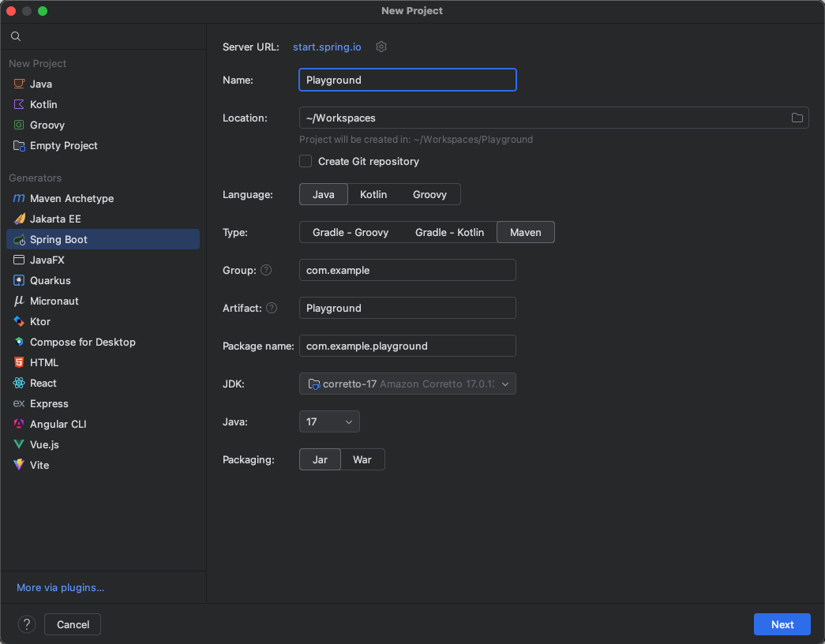The image size is (825, 644).
Task: Click the Groovy icon in sidebar
Action: 19,125
